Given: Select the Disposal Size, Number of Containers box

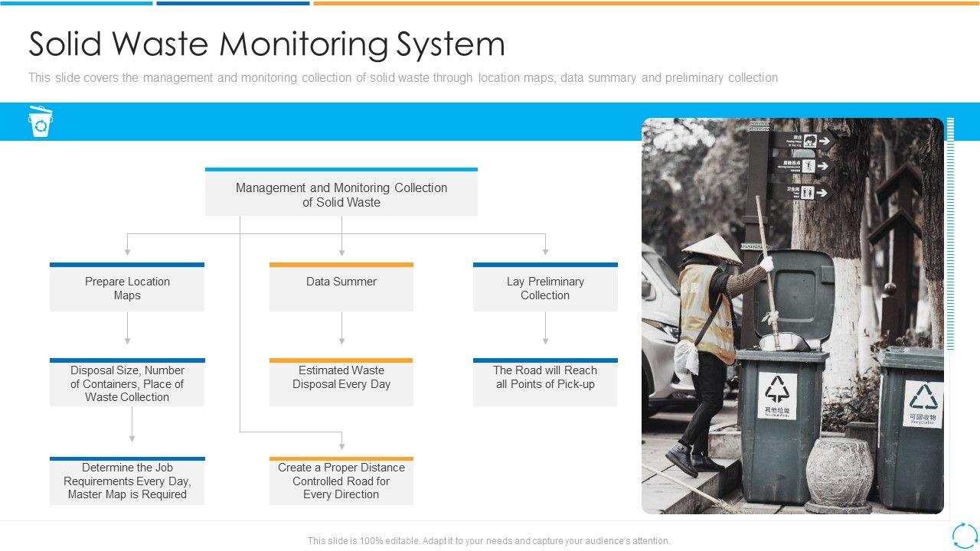Looking at the screenshot, I should pos(127,383).
